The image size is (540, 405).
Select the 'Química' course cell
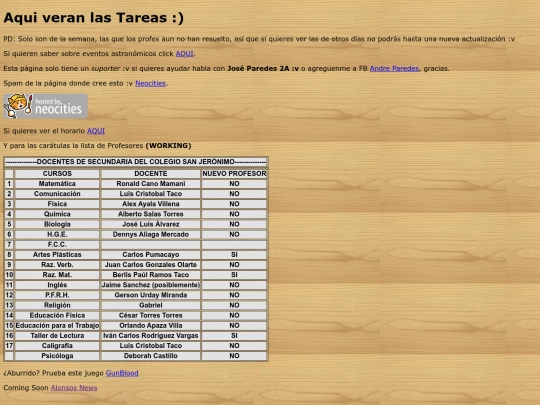pos(57,214)
